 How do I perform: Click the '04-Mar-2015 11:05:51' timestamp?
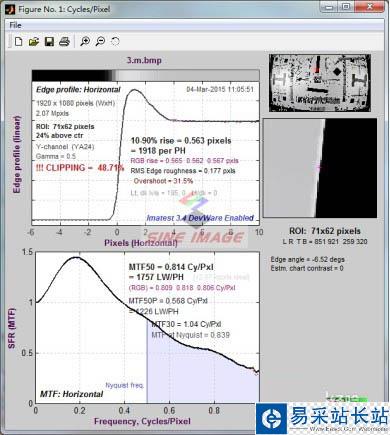click(220, 89)
